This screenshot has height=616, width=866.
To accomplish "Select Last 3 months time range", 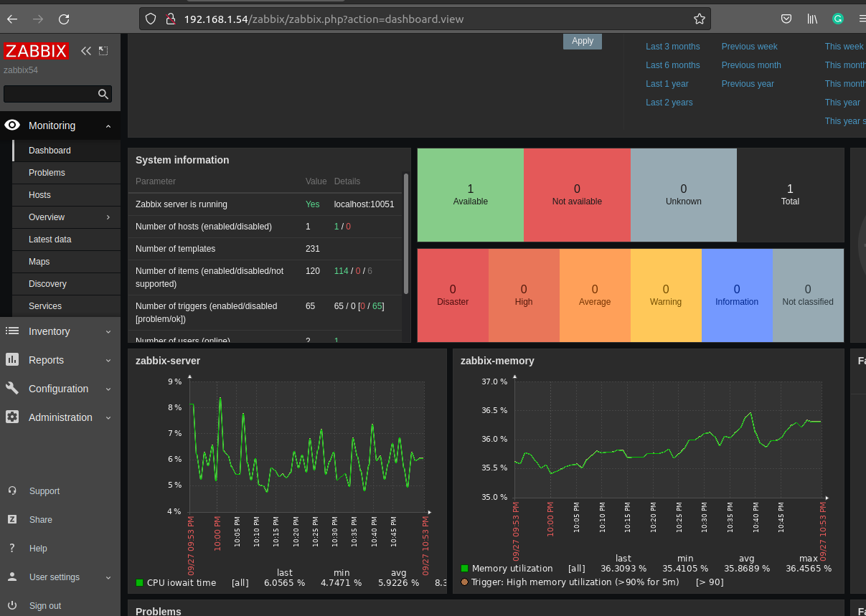I will [x=672, y=47].
